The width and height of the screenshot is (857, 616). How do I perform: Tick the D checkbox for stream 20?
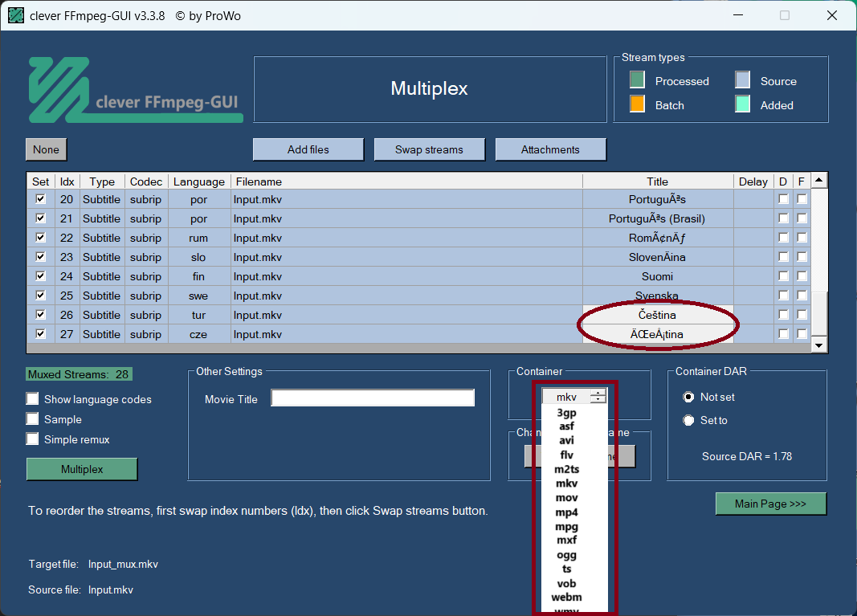[783, 199]
